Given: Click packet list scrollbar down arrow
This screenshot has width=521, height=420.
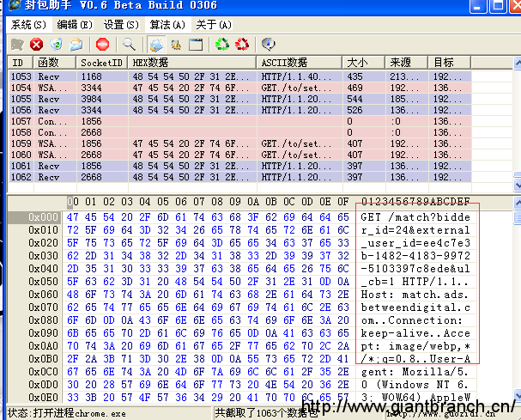Looking at the screenshot, I should tap(517, 185).
